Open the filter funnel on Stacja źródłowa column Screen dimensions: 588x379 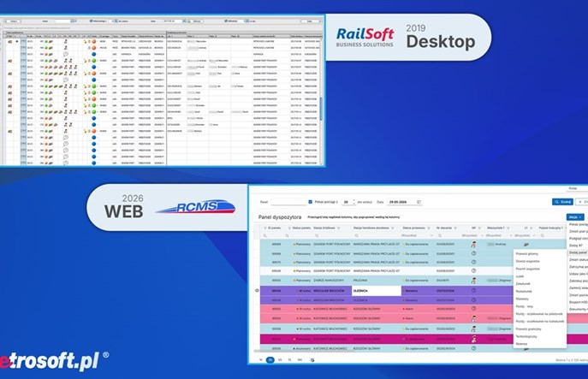[x=339, y=228]
